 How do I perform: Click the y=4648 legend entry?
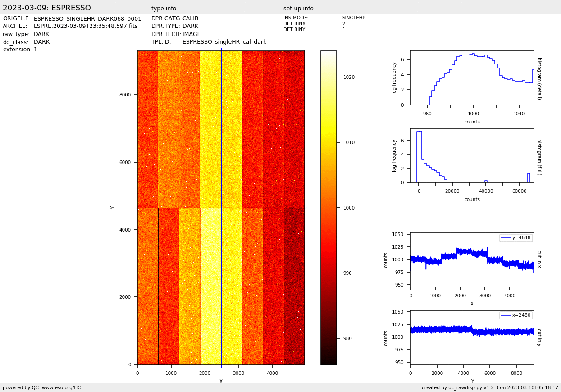[516, 238]
